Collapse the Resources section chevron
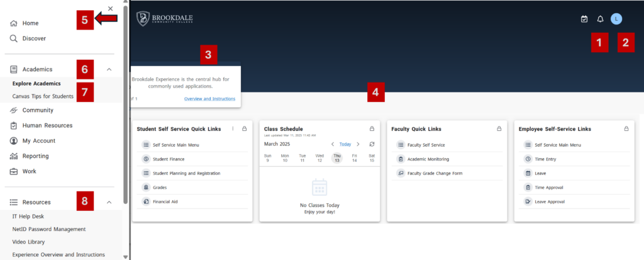The height and width of the screenshot is (260, 644). tap(109, 202)
